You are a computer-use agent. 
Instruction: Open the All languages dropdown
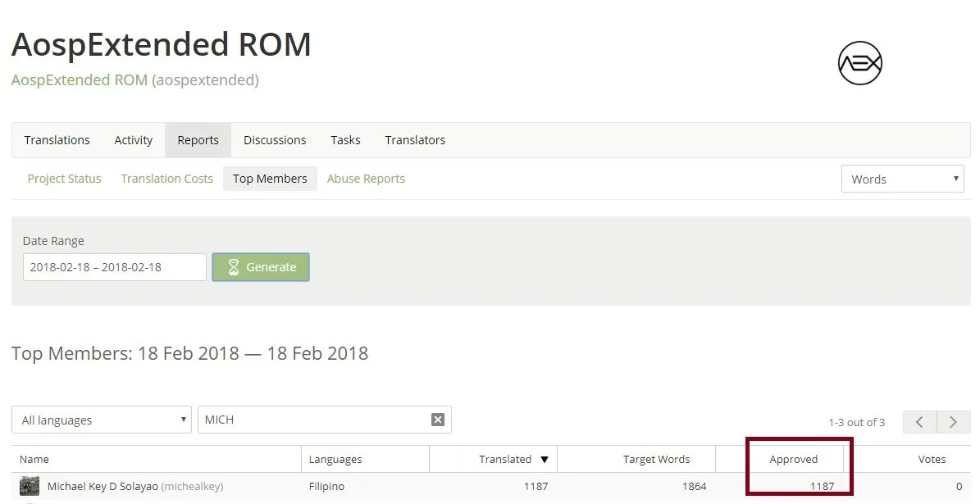[101, 420]
